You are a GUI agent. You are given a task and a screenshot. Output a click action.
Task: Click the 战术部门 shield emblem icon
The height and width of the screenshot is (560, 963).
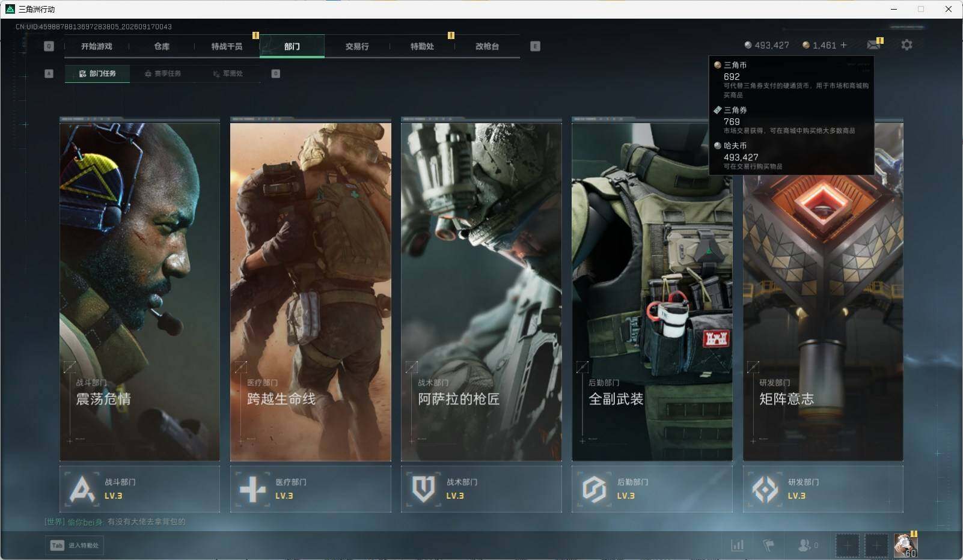click(x=423, y=489)
